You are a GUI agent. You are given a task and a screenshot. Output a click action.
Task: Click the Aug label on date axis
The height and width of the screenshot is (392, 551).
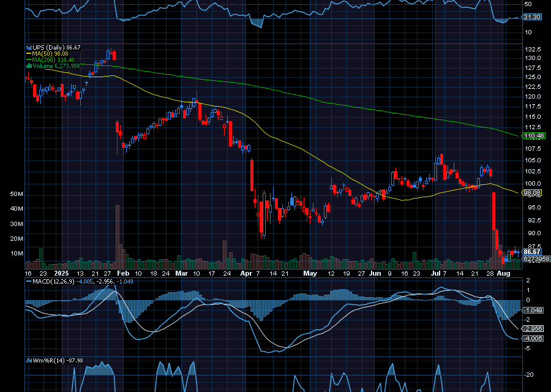click(x=504, y=273)
